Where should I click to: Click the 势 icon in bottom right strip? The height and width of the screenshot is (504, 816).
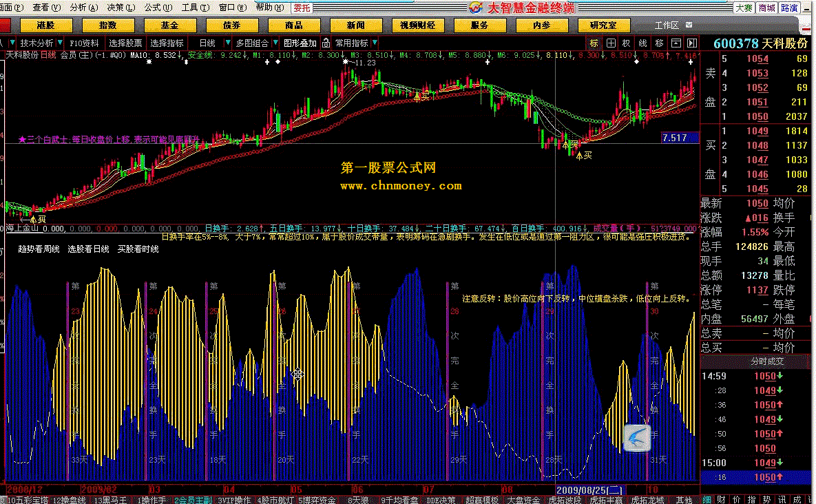tap(767, 499)
